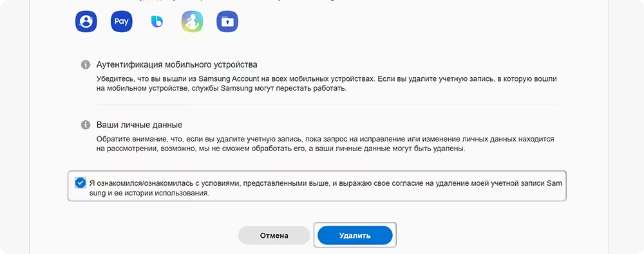The image size is (644, 254).
Task: Open the Samsung Pay icon
Action: [x=121, y=22]
